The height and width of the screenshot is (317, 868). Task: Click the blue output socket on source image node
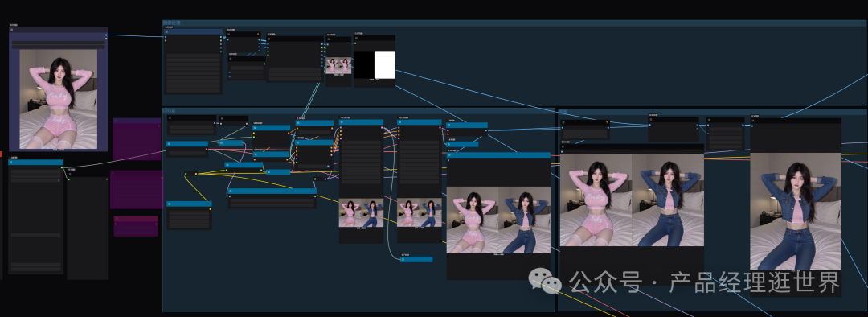tap(106, 35)
